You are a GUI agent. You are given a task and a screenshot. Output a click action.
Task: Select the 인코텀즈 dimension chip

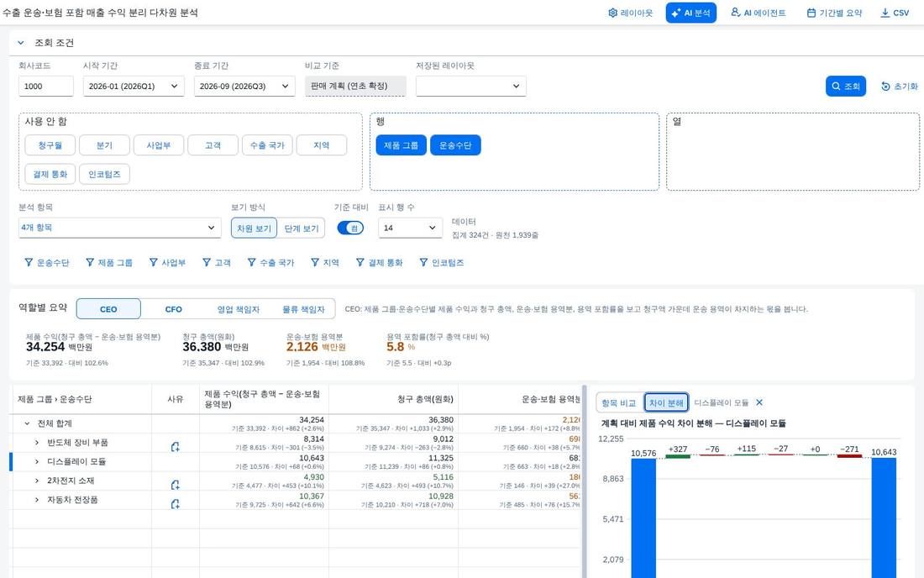tap(104, 175)
